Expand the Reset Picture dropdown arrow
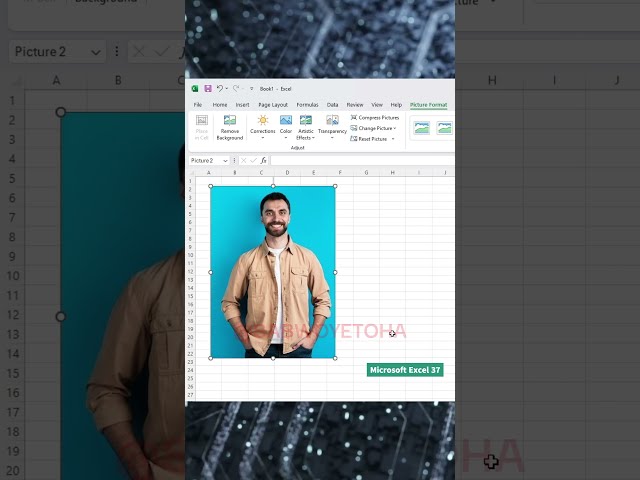The height and width of the screenshot is (480, 640). pos(393,139)
